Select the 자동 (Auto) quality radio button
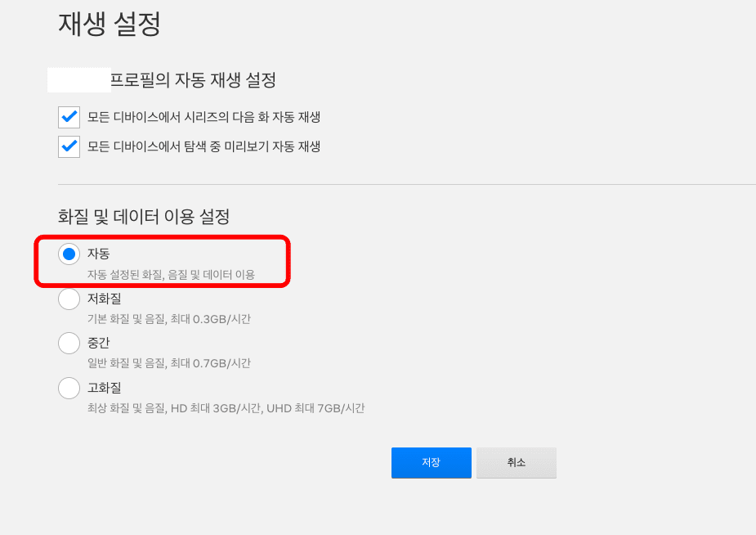Viewport: 756px width, 535px height. click(x=69, y=254)
